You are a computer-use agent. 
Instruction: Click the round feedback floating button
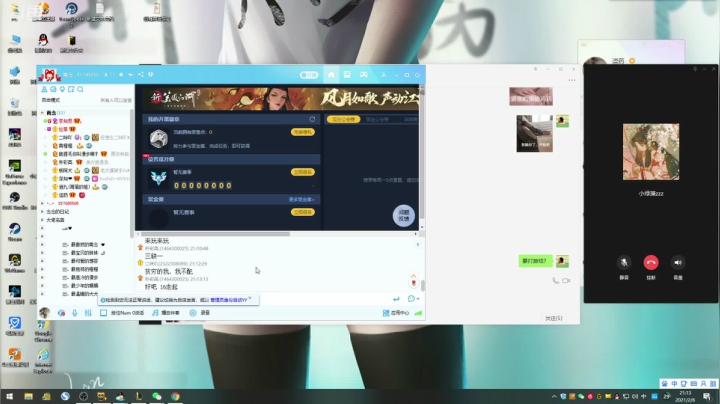tap(404, 215)
